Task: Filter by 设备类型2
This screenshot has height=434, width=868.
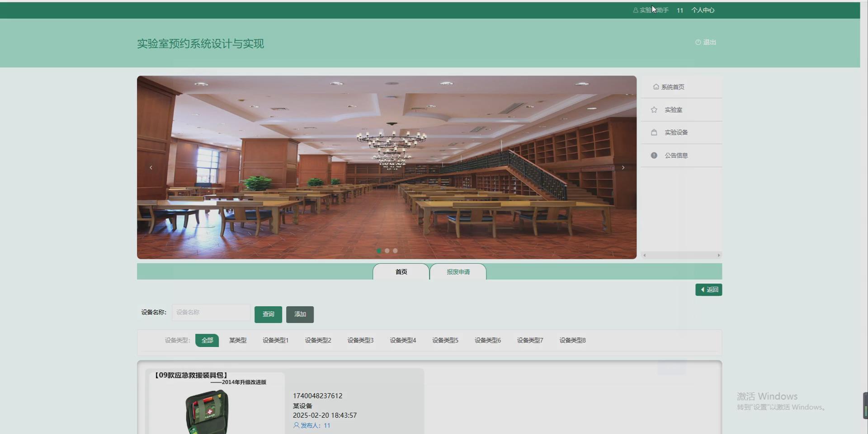Action: tap(318, 340)
